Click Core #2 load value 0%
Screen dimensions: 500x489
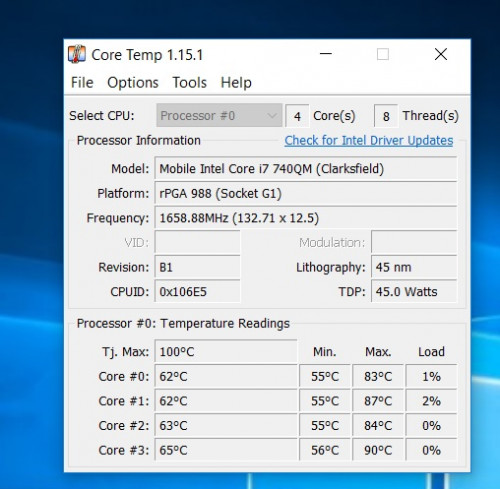431,425
